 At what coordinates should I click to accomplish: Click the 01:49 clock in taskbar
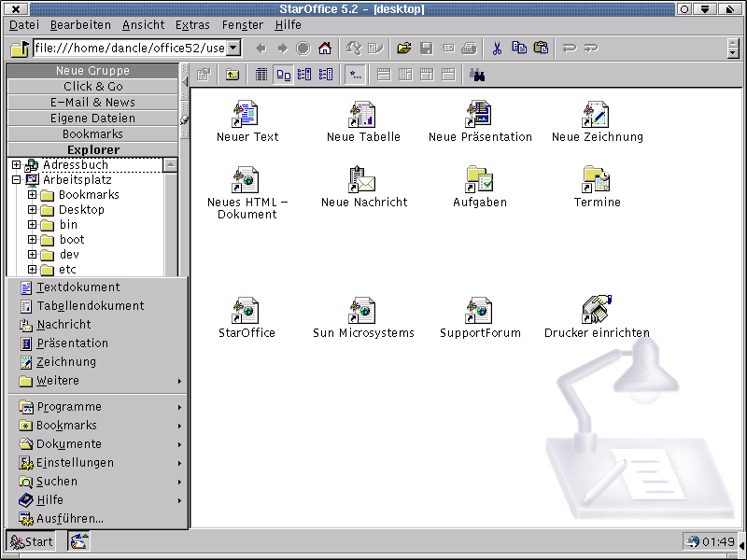[x=718, y=542]
